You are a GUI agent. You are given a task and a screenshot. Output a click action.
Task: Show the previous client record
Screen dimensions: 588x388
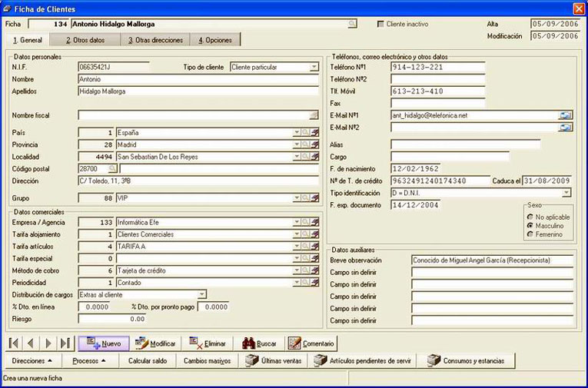click(31, 343)
